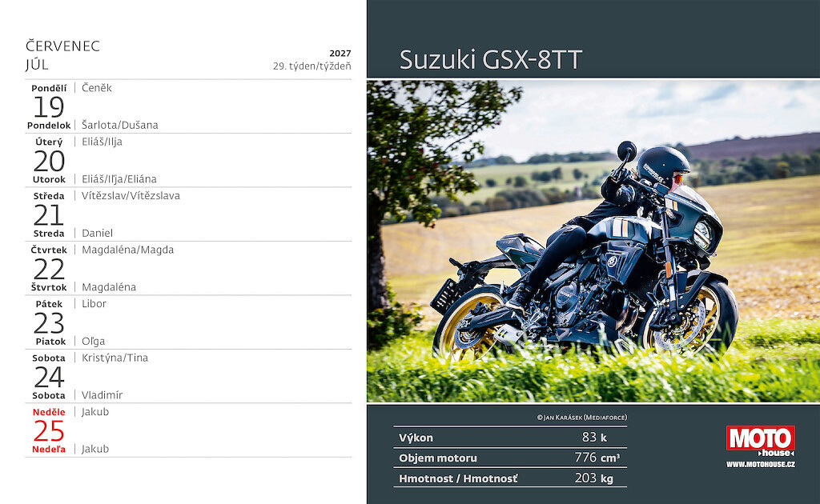Click 'Jakub' next to Neděle

tap(95, 411)
